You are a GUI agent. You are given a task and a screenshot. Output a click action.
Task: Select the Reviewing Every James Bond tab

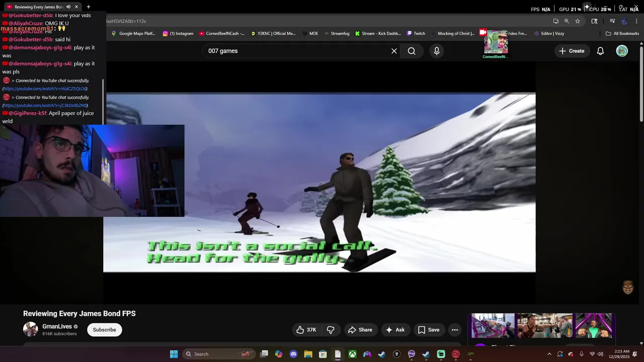pos(39,7)
